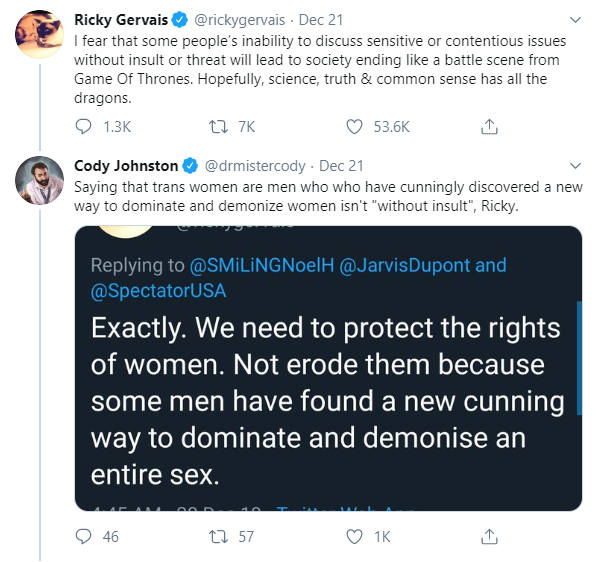Share Cody Johnston's tweet
Viewport: 597px width, 562px height.
click(489, 536)
